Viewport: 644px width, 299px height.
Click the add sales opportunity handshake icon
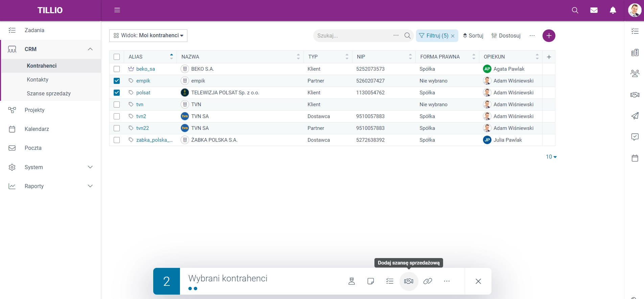tap(409, 281)
